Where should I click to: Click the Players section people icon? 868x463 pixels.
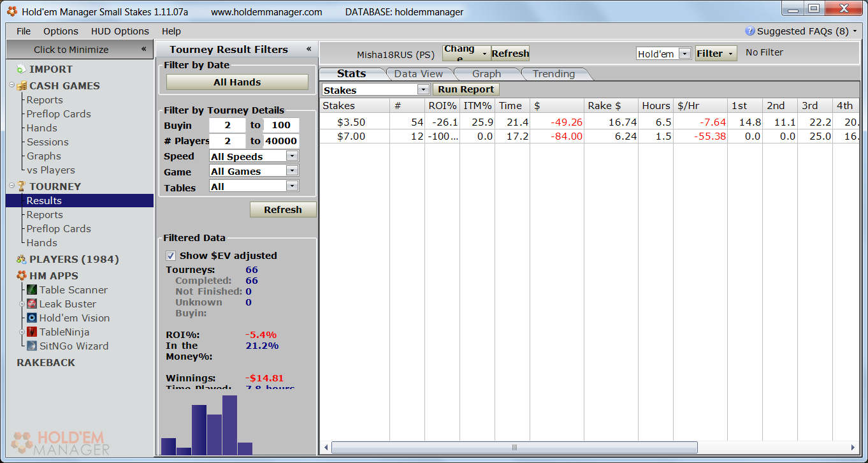22,259
